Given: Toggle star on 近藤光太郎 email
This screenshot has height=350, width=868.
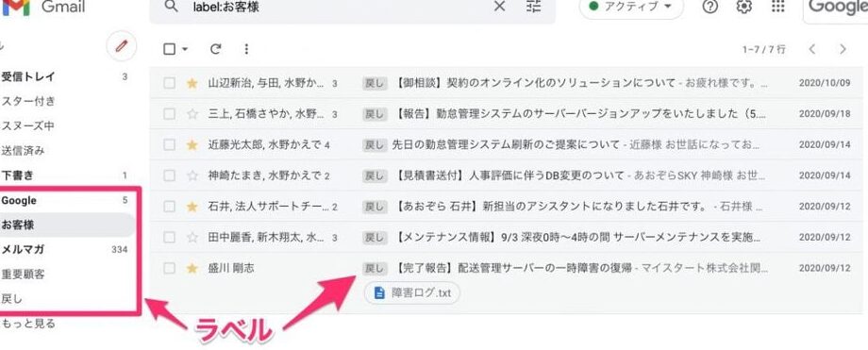Looking at the screenshot, I should 192,145.
